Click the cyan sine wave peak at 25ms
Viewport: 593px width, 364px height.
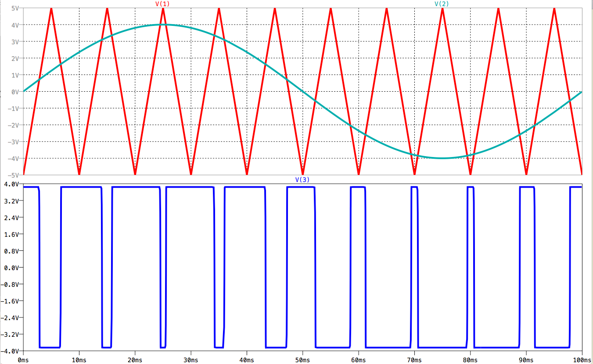(x=163, y=25)
